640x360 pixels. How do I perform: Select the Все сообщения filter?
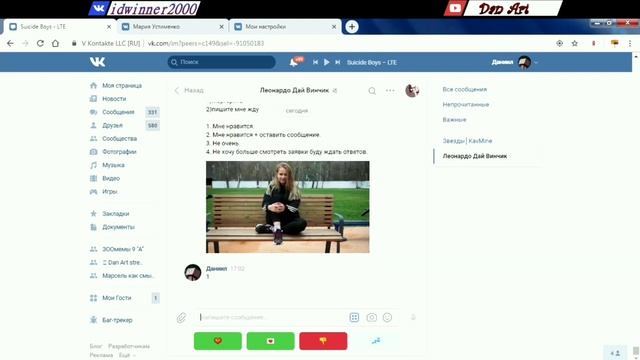tap(464, 89)
